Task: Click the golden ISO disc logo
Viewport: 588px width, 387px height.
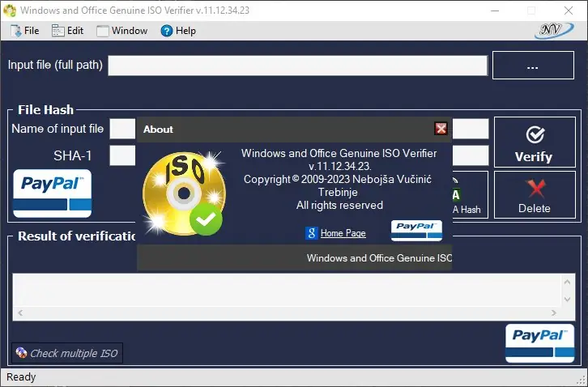Action: (184, 193)
